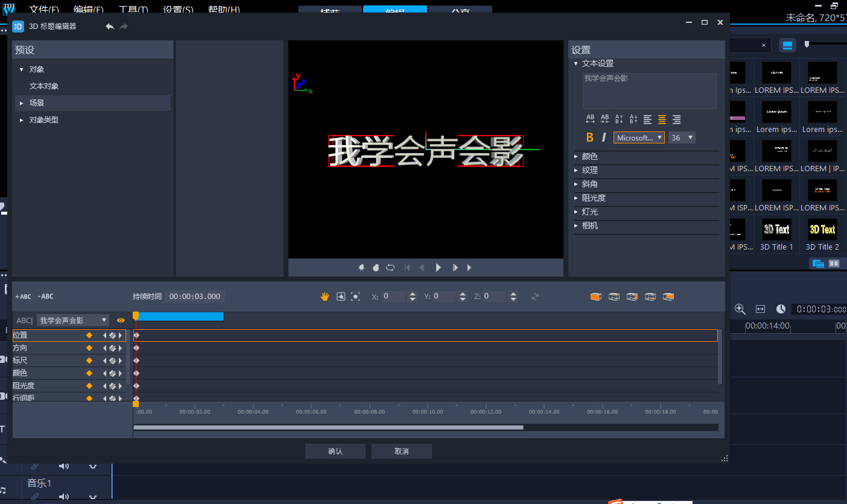Open the font size 36 dropdown

(682, 137)
